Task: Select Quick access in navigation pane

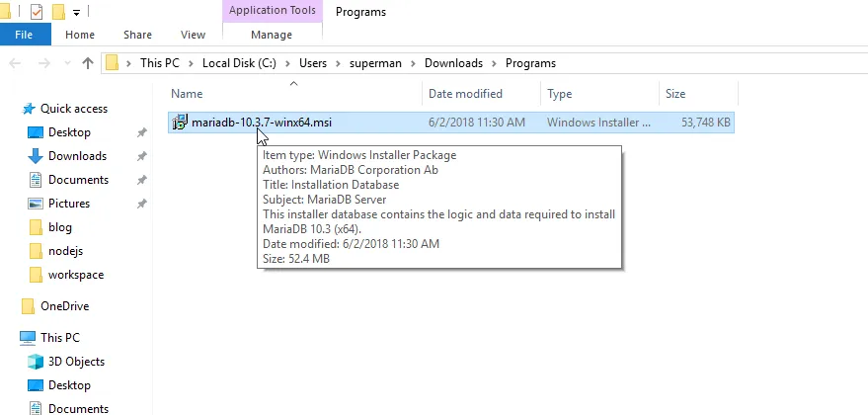Action: point(74,109)
